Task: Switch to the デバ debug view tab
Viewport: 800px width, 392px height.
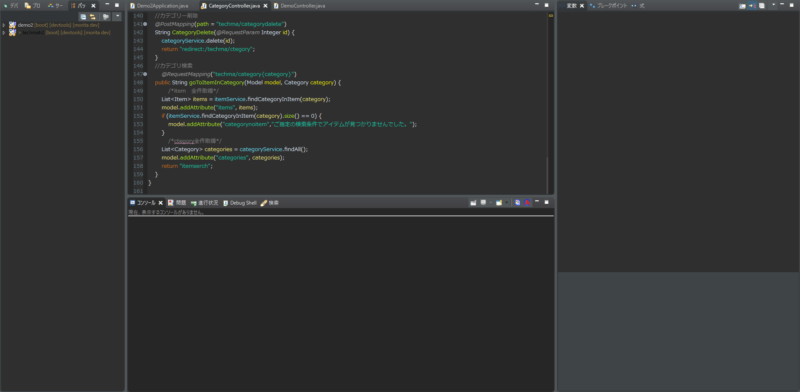Action: point(11,6)
